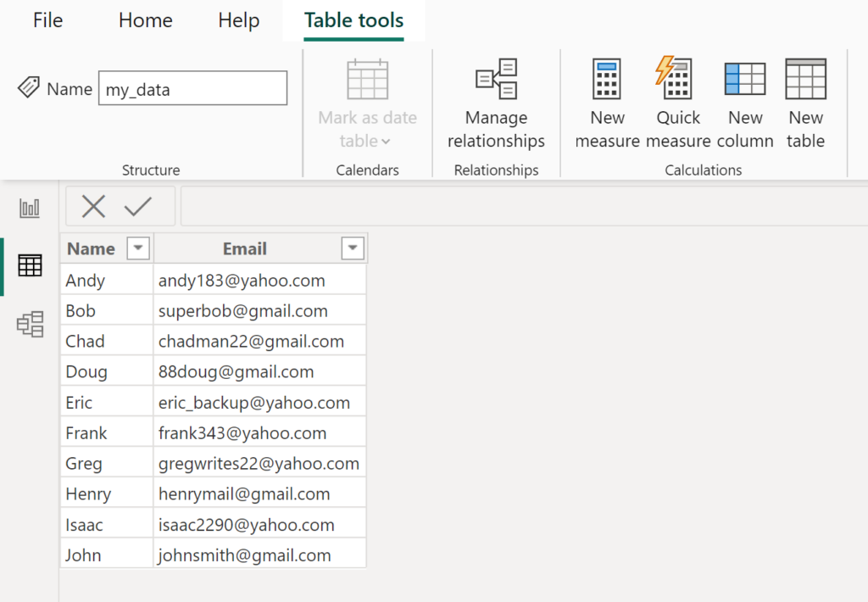The width and height of the screenshot is (868, 602).
Task: Cancel the formula with the X icon
Action: click(93, 206)
